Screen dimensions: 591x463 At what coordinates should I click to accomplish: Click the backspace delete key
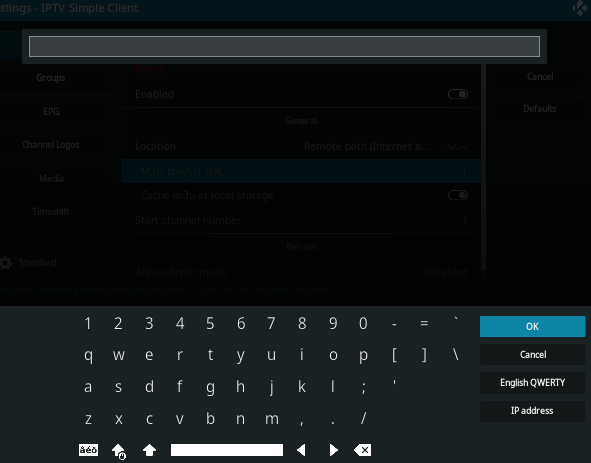coord(363,450)
